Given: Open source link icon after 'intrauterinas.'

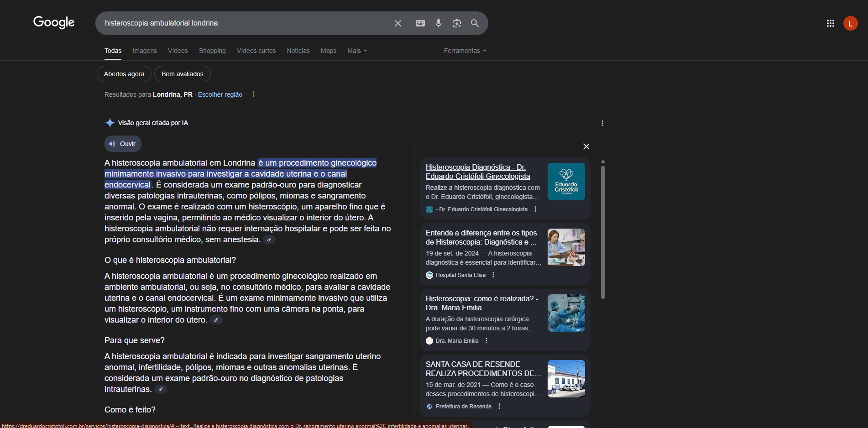Looking at the screenshot, I should tap(160, 389).
